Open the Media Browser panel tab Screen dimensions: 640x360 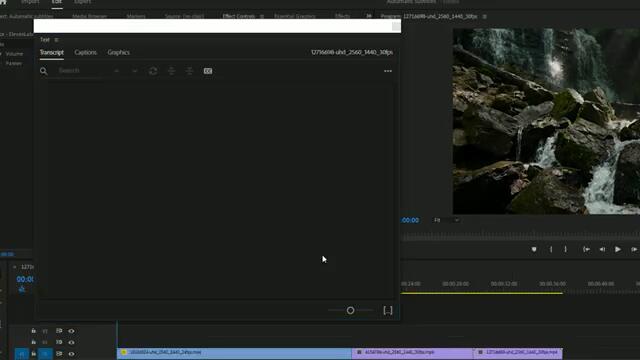point(89,16)
